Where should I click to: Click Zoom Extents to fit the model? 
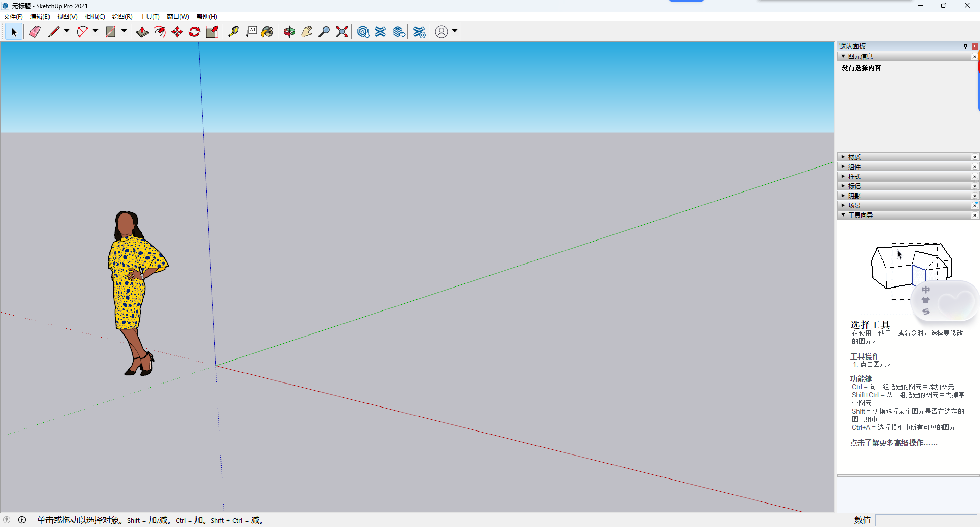(x=341, y=31)
